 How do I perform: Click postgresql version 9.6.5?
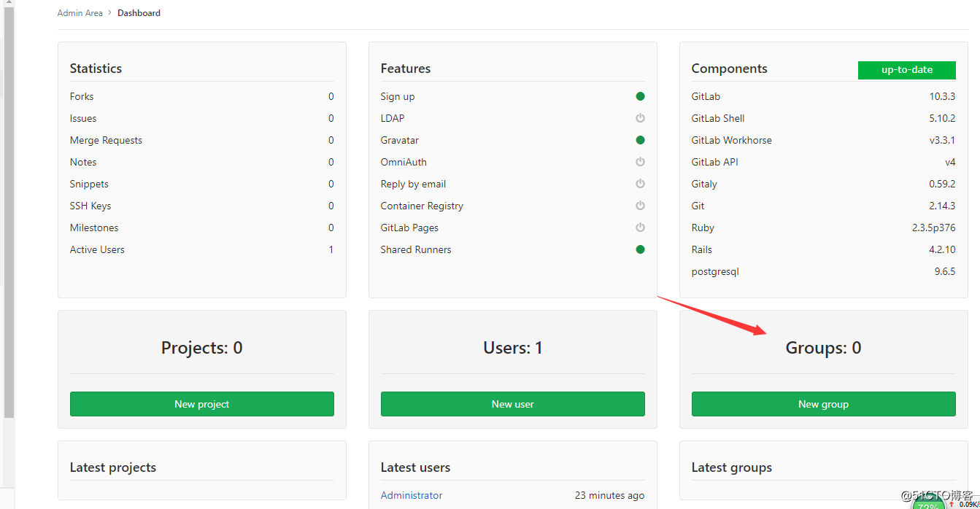[x=945, y=271]
